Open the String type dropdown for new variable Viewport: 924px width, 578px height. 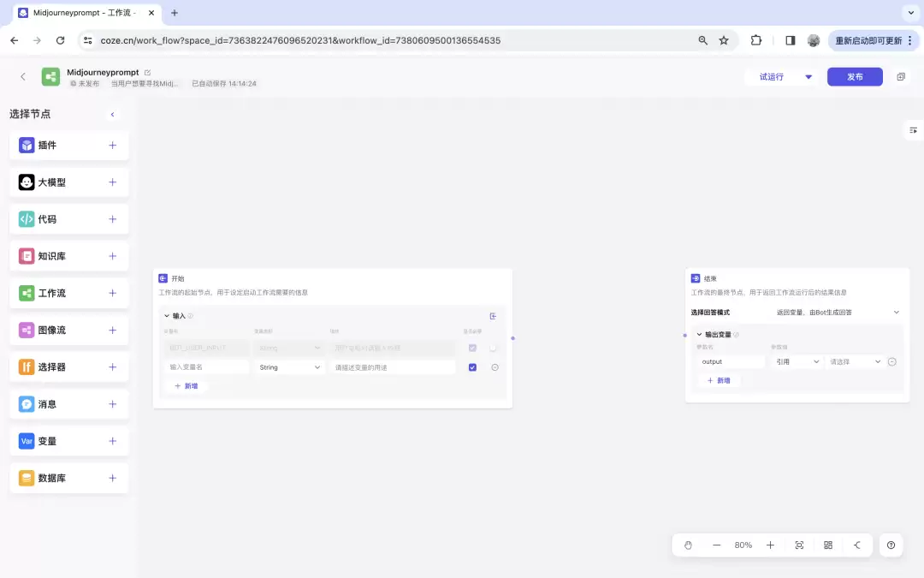tap(289, 367)
